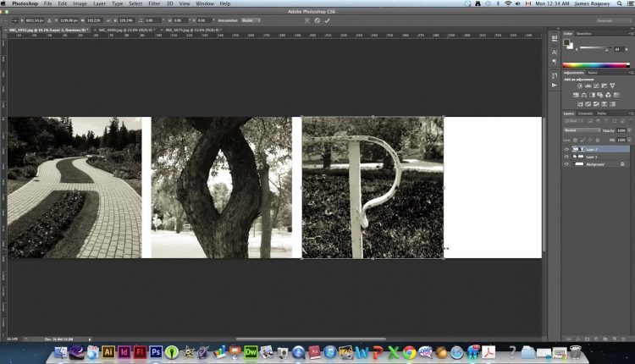The height and width of the screenshot is (364, 635).
Task: Toggle lock all padlock in Layers panel
Action: [598, 140]
